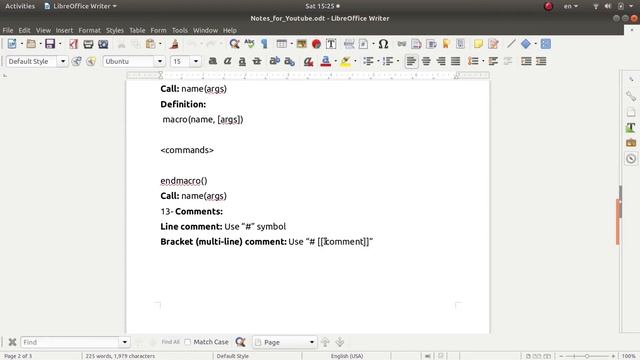Click Activities in the top bar
The width and height of the screenshot is (640, 360).
(x=20, y=6)
